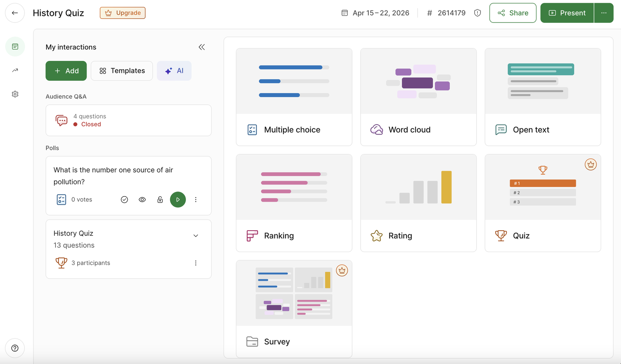Open History Quiz three-dot menu
This screenshot has height=364, width=621.
[196, 263]
